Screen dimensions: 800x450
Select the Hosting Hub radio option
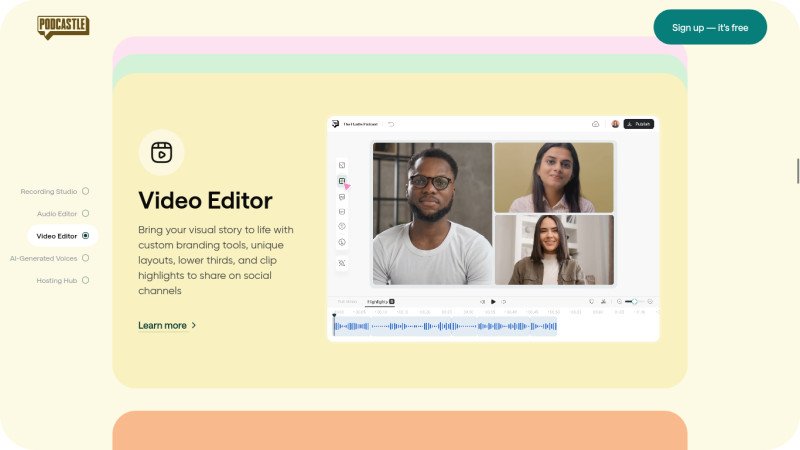[x=85, y=280]
